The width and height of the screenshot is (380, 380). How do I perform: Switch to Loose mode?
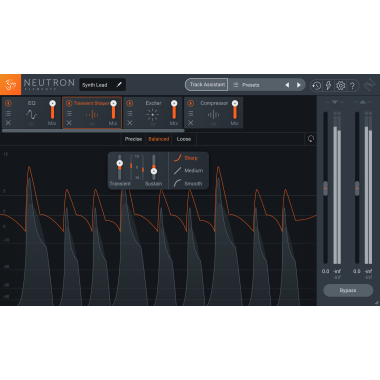tap(184, 139)
